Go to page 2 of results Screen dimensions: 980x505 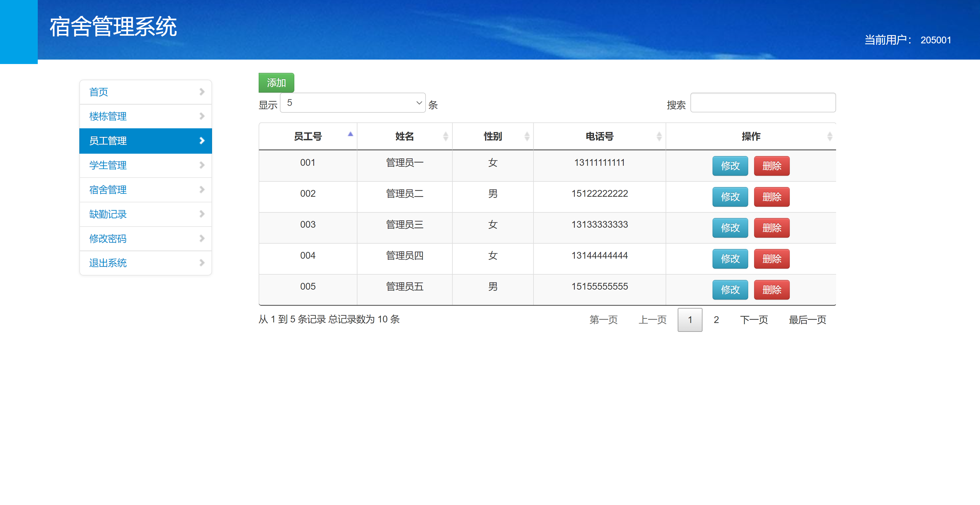716,320
